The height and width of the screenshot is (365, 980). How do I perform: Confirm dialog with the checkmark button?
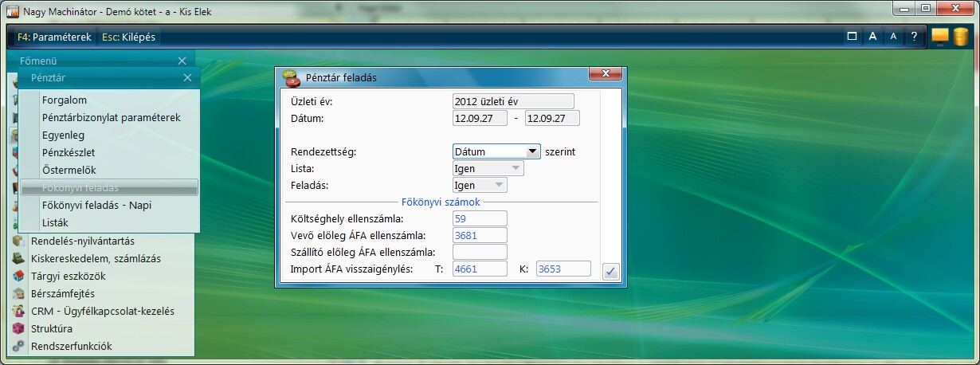point(610,272)
